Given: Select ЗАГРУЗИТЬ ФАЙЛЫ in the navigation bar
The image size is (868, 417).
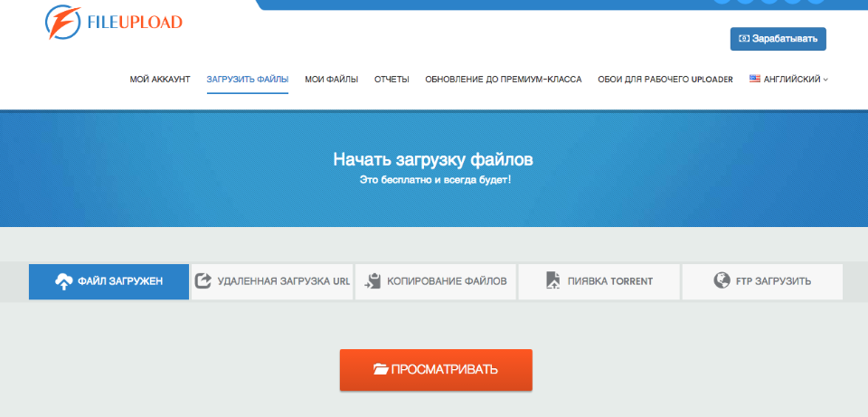Looking at the screenshot, I should pos(247,80).
